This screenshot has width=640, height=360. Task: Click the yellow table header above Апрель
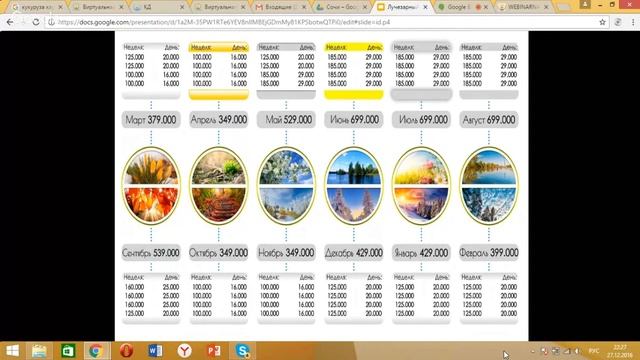[219, 47]
